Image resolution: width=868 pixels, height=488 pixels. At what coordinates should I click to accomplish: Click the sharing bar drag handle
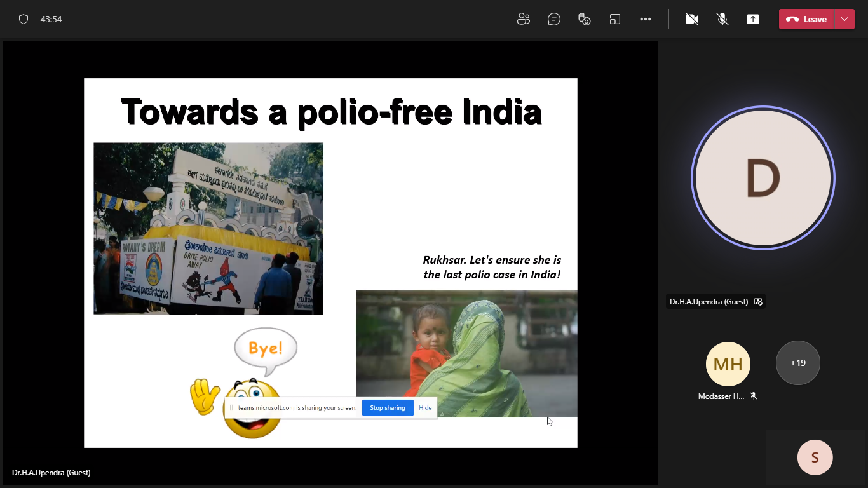pyautogui.click(x=231, y=408)
